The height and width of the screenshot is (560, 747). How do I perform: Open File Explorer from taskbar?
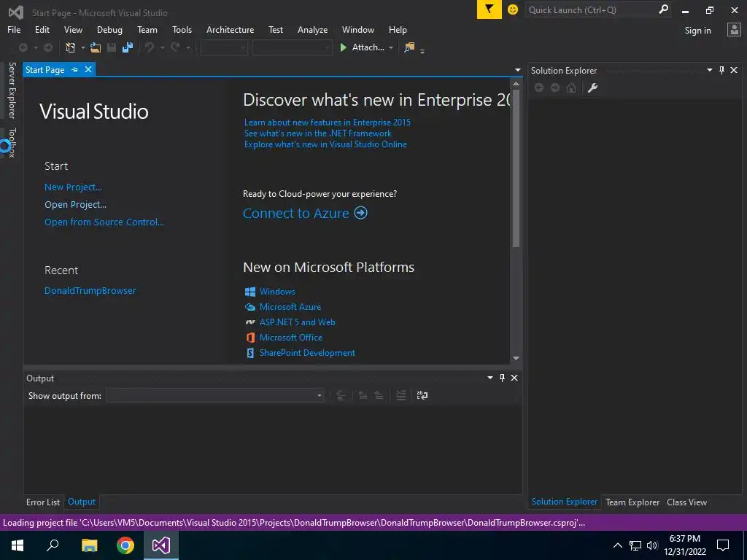[89, 545]
